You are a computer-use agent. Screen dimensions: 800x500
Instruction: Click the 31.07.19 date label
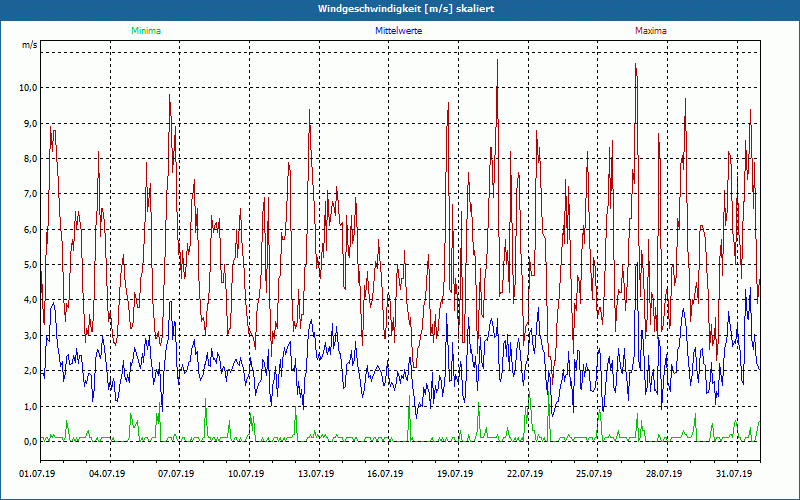[x=734, y=474]
